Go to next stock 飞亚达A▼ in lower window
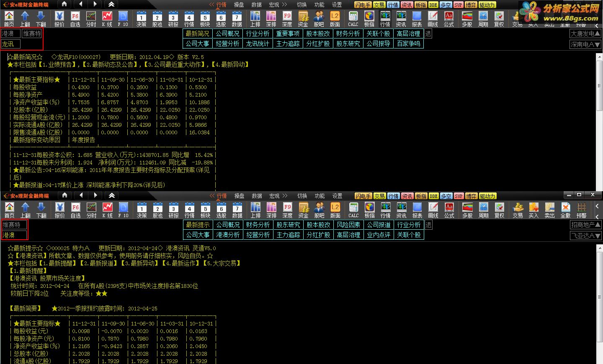The height and width of the screenshot is (364, 603). coord(586,235)
